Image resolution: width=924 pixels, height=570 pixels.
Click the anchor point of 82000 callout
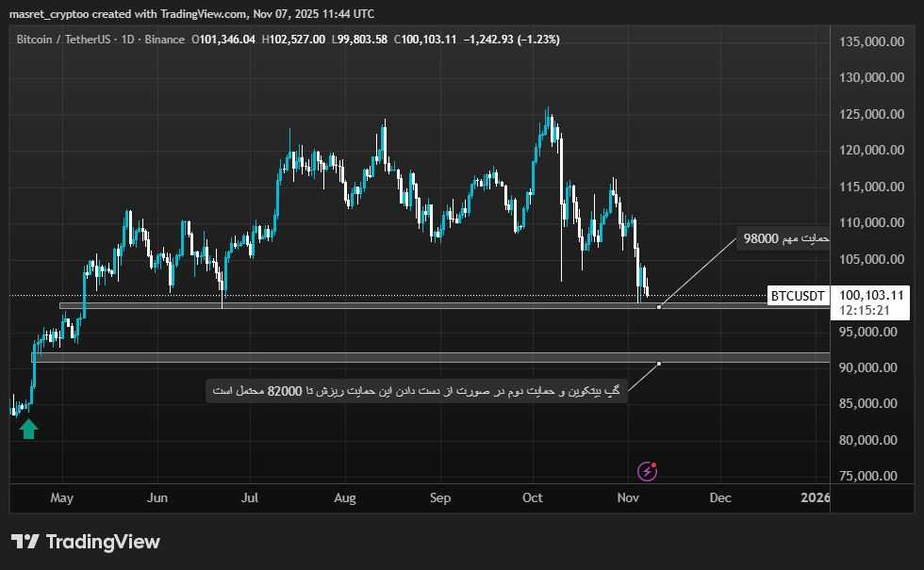point(659,363)
